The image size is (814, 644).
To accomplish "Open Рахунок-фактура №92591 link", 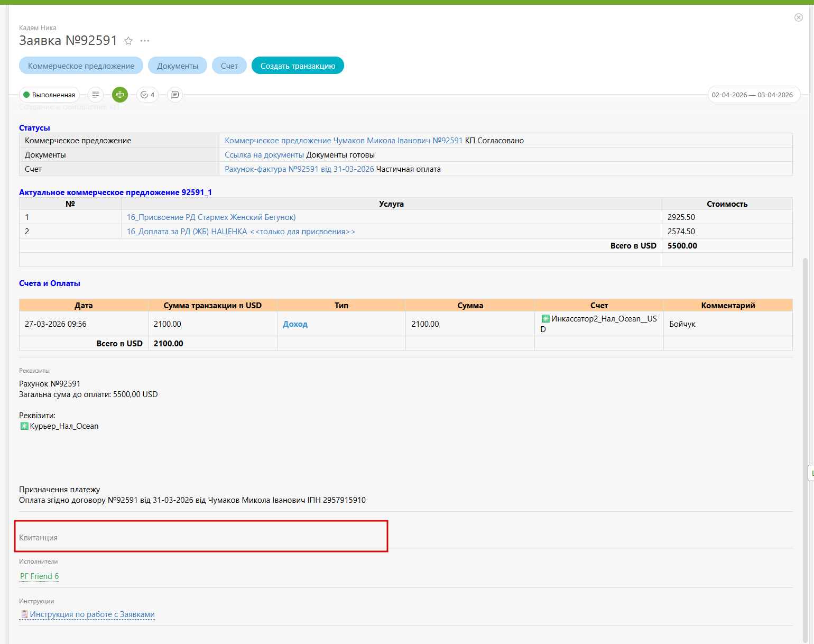I will (x=299, y=169).
